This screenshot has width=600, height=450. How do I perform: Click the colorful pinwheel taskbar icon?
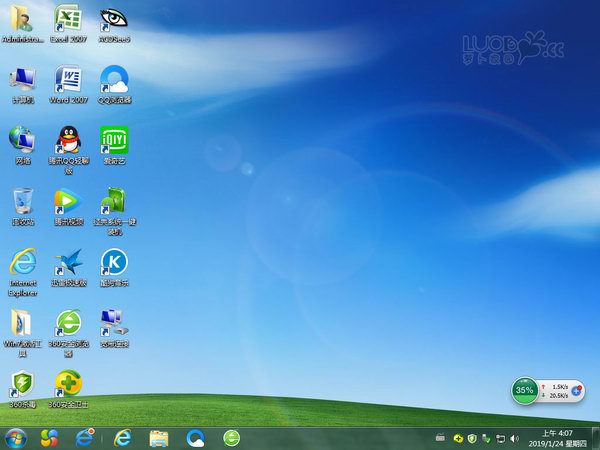click(x=49, y=439)
